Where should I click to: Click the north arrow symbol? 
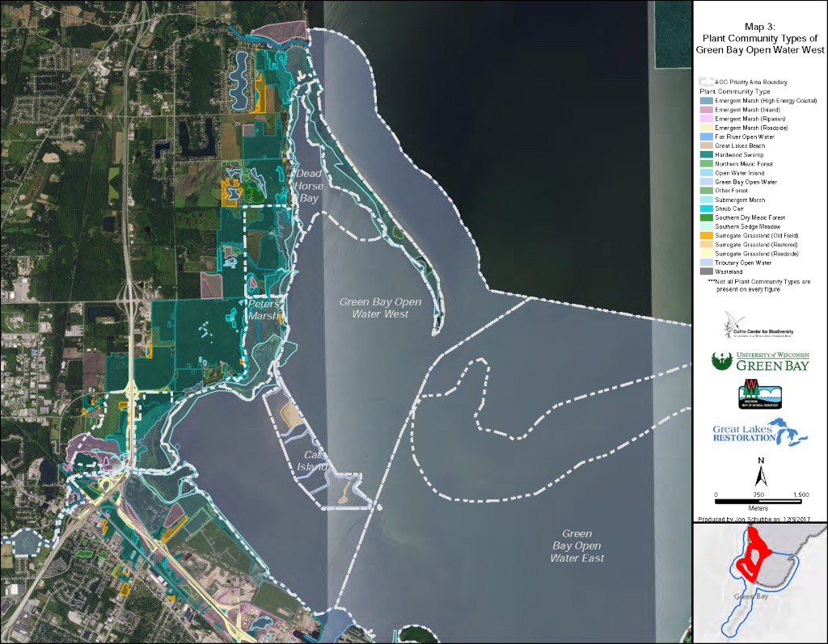tap(761, 472)
